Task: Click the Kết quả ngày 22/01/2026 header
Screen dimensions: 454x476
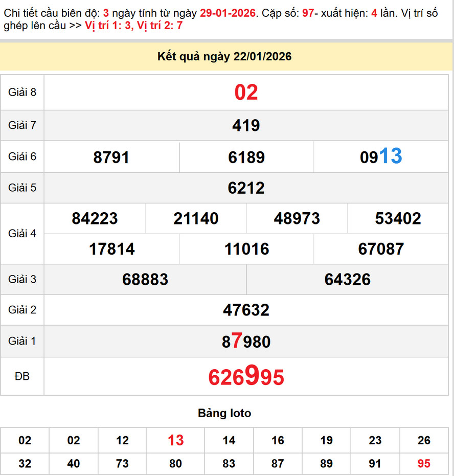Action: pos(224,56)
